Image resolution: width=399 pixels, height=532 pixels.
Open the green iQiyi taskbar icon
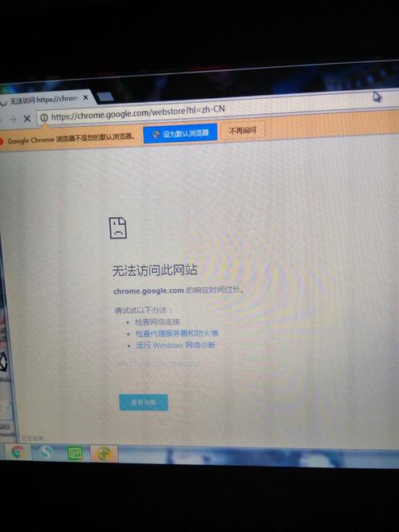tap(75, 453)
